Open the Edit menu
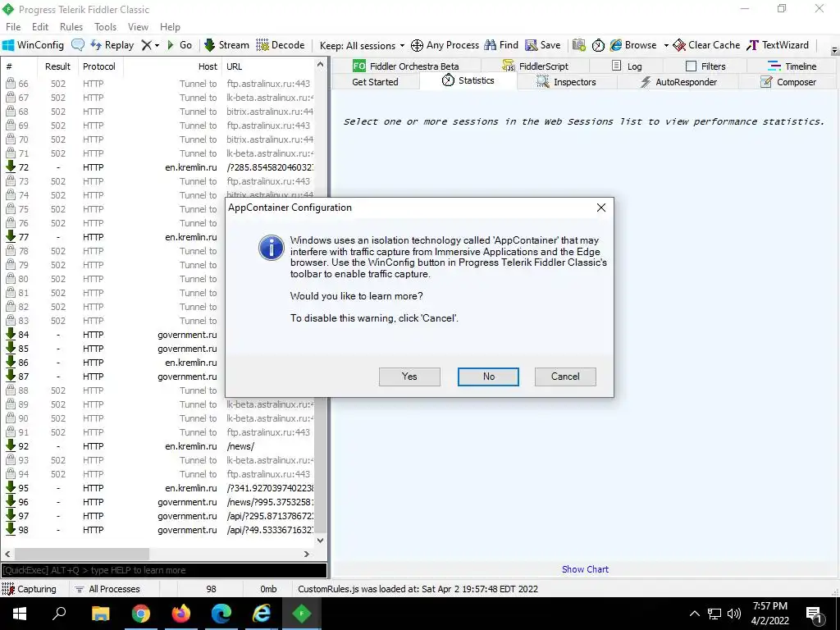This screenshot has width=840, height=630. 40,27
